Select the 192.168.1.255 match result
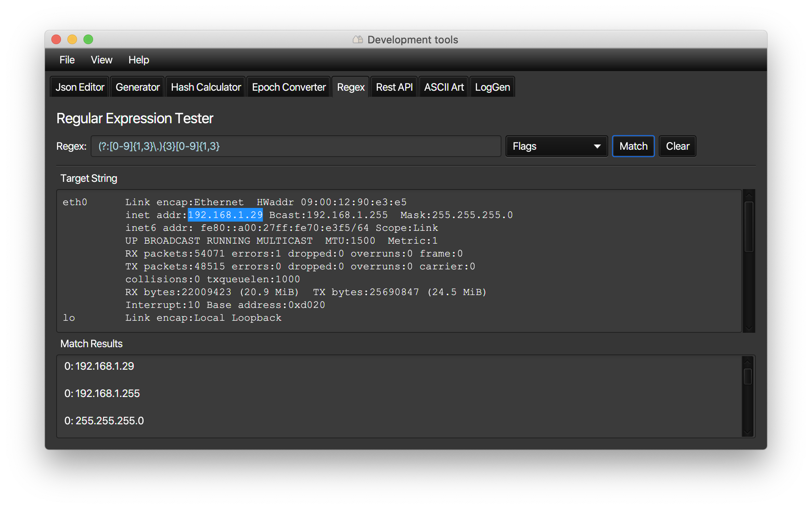The height and width of the screenshot is (509, 812). click(102, 393)
